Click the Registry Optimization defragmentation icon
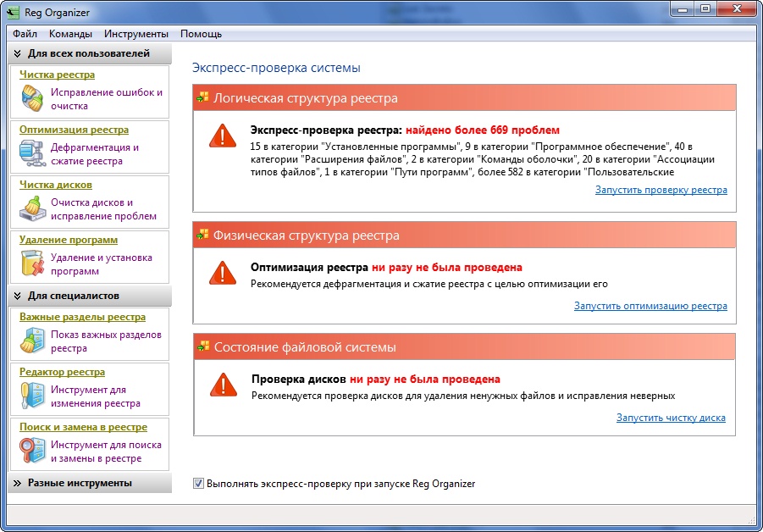 tap(32, 154)
